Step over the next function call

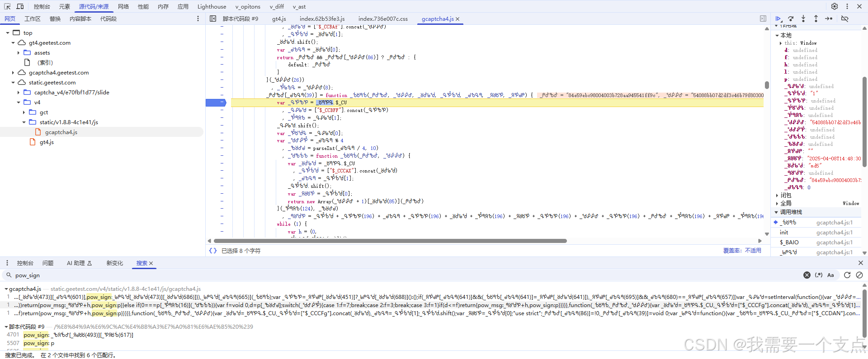pyautogui.click(x=791, y=19)
